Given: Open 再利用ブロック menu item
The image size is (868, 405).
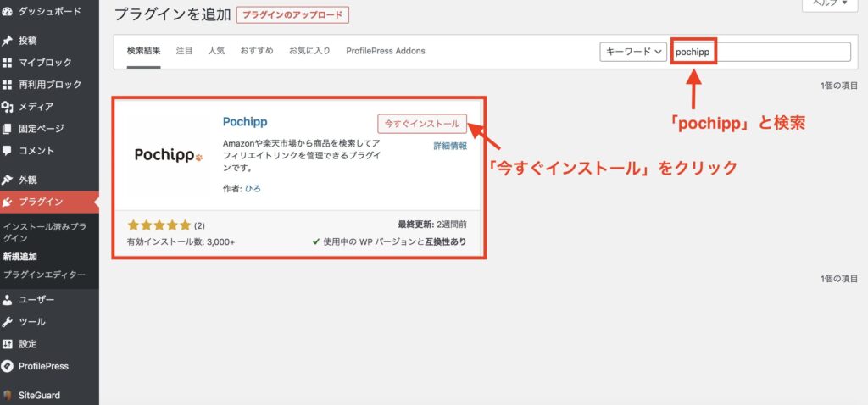Looking at the screenshot, I should click(50, 85).
